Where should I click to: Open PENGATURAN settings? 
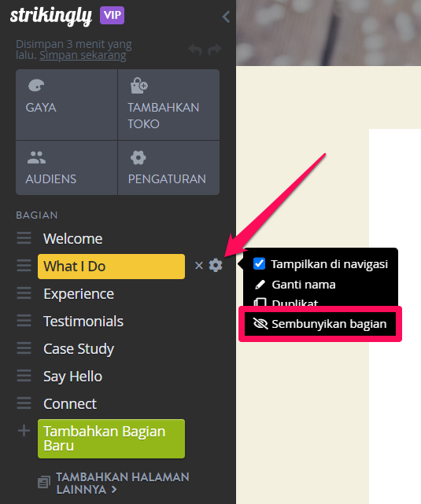pyautogui.click(x=169, y=167)
